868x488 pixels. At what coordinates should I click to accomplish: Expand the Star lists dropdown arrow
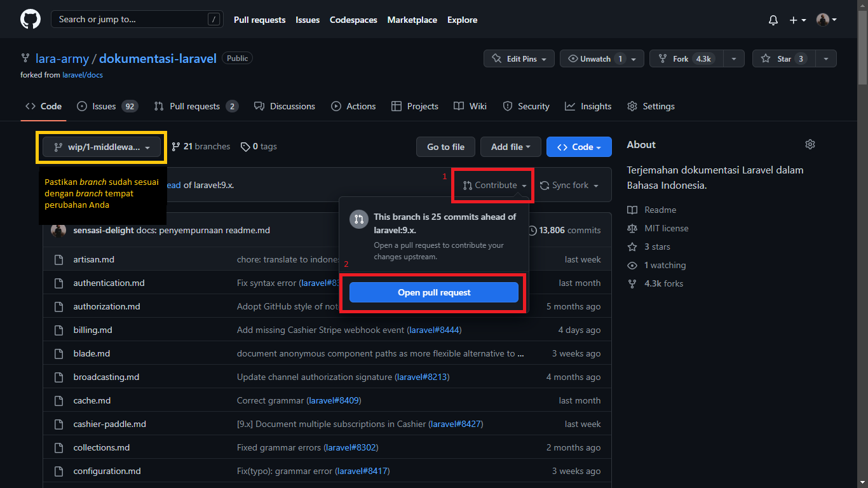(x=826, y=59)
